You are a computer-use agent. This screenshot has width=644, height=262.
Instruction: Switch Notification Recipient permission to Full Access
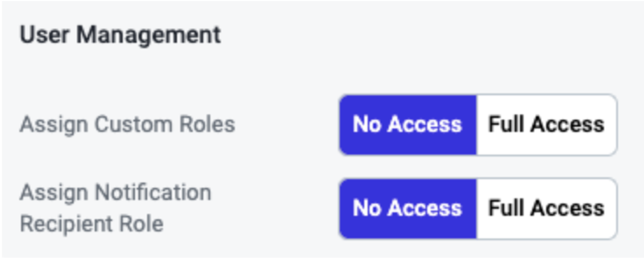(546, 208)
